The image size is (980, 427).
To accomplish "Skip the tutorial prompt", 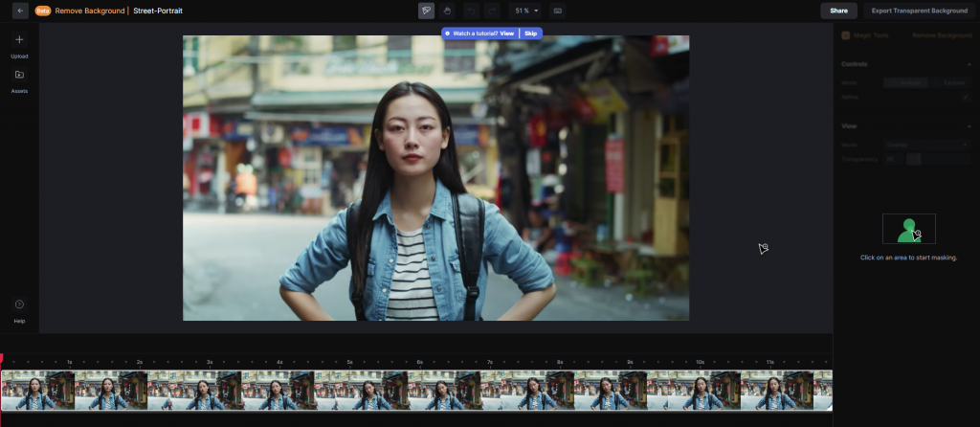I will coord(530,34).
